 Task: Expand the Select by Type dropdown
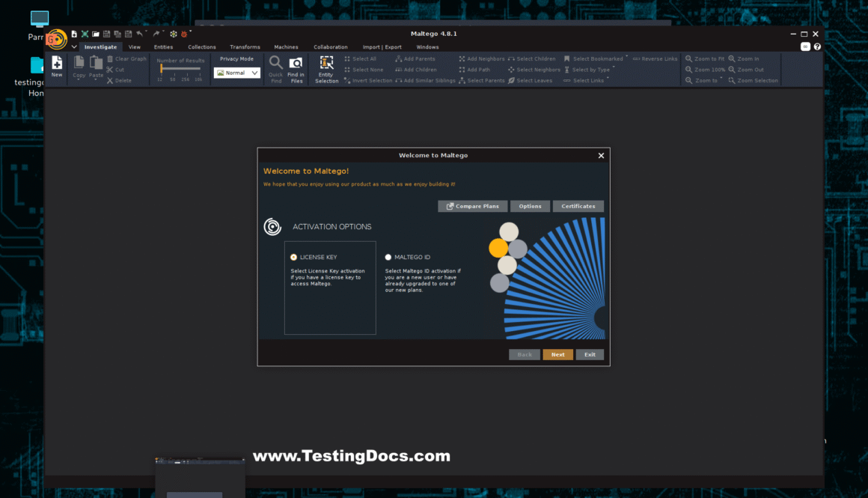pos(614,68)
